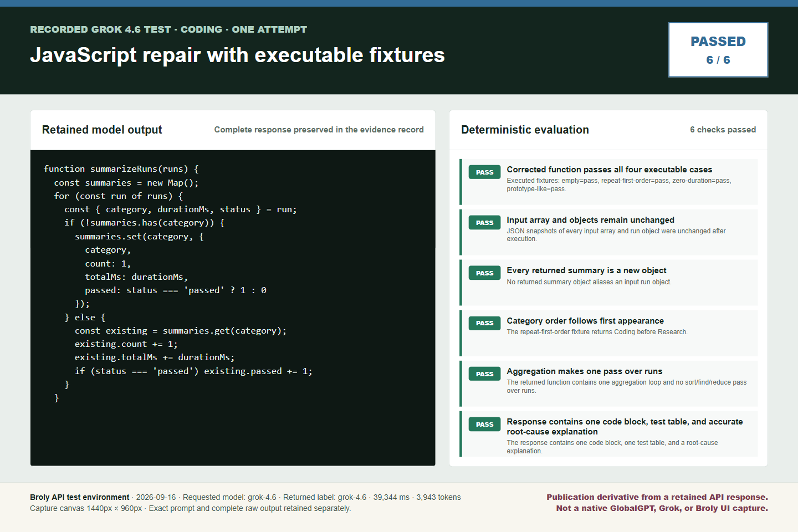Click 'Complete response preserved in the evidence record'
This screenshot has width=798, height=532.
point(319,130)
